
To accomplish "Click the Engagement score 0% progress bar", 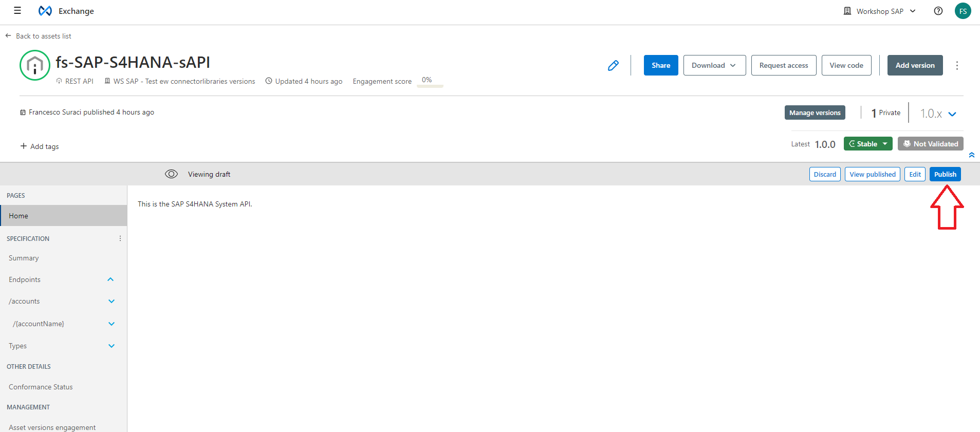I will [x=430, y=82].
